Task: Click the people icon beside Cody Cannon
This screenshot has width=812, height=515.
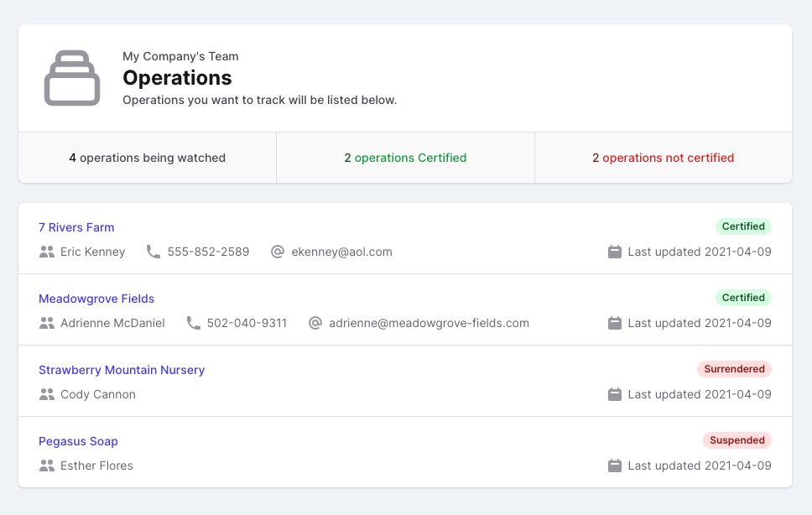Action: [x=47, y=394]
